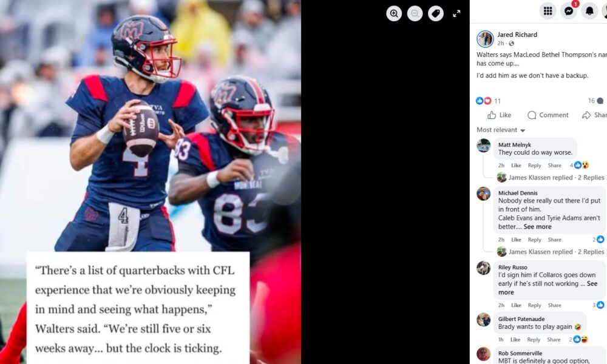Zoom in on the photo
The height and width of the screenshot is (364, 607).
tap(394, 13)
